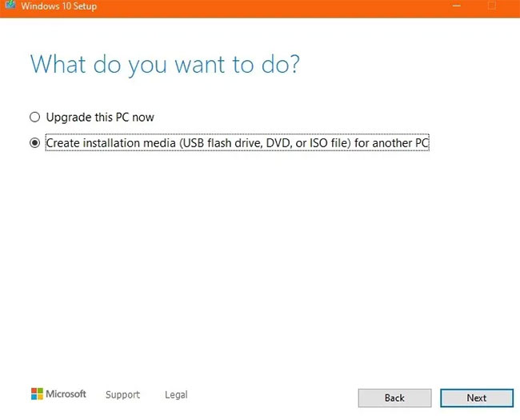Click the Microsoft logo

coord(58,394)
